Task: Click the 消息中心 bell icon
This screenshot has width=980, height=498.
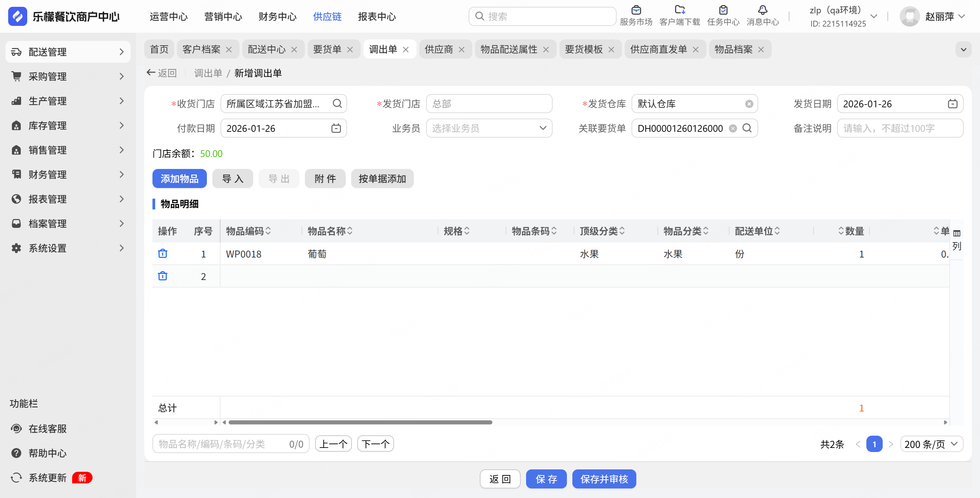Action: pos(762,10)
